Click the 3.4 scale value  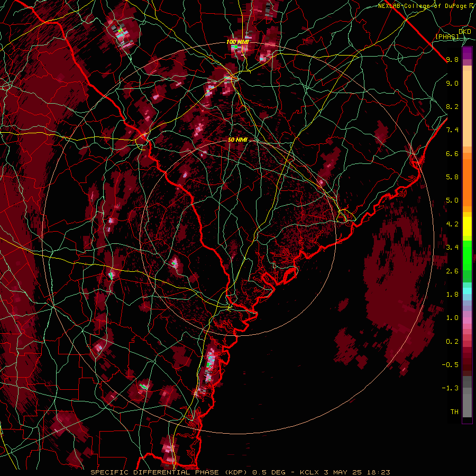click(x=452, y=248)
